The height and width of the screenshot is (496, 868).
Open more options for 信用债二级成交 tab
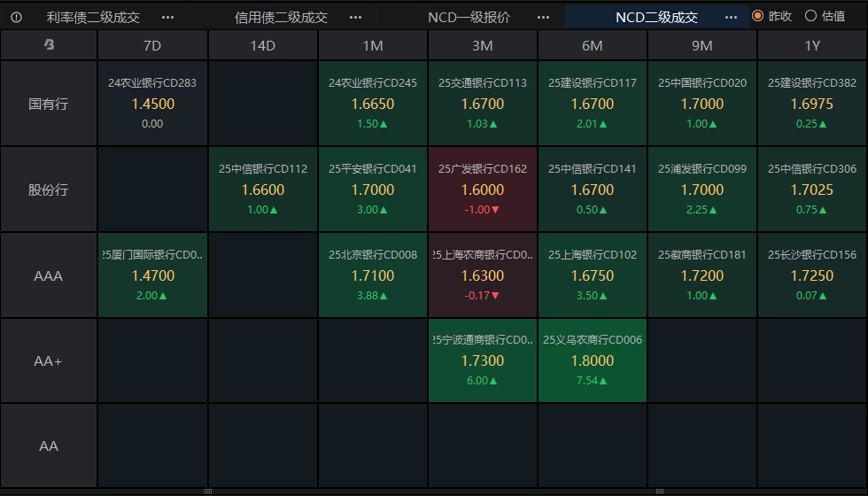[x=355, y=17]
